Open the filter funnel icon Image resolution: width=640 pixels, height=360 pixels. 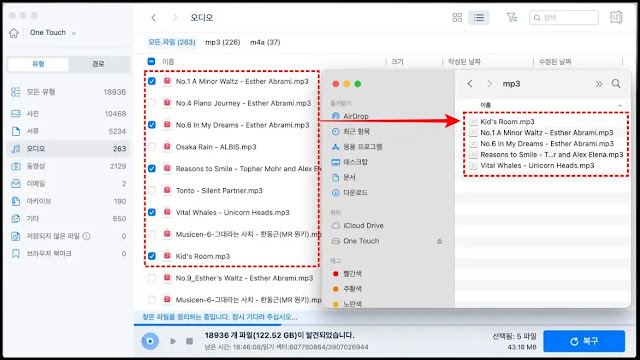(x=512, y=18)
